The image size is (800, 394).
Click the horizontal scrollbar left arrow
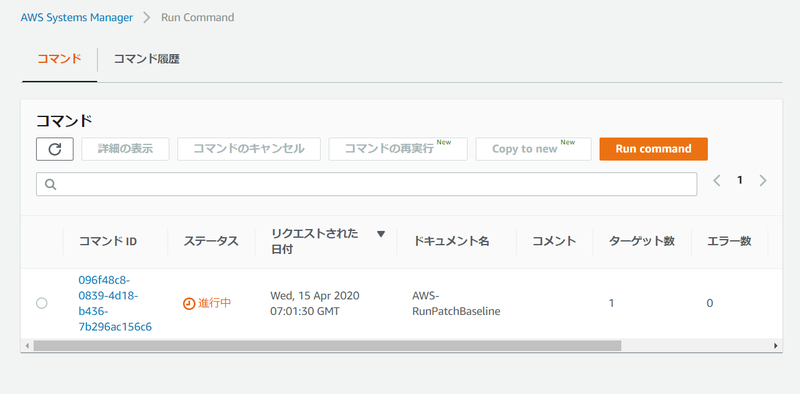(x=27, y=346)
